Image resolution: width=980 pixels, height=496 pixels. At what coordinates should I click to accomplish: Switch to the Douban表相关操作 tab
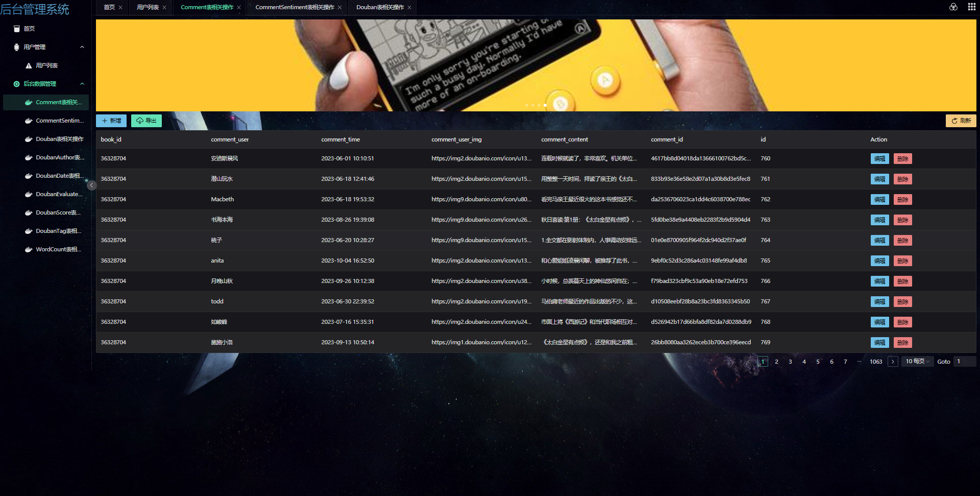380,7
